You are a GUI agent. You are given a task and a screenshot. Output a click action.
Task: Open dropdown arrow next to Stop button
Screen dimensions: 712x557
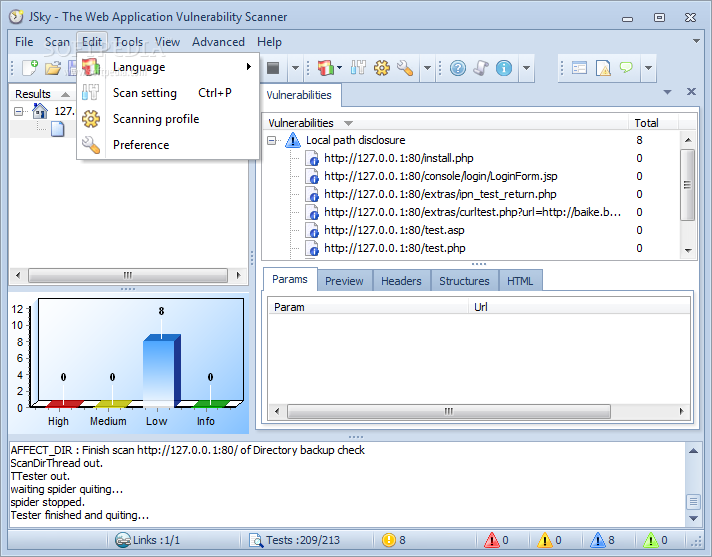pyautogui.click(x=295, y=68)
